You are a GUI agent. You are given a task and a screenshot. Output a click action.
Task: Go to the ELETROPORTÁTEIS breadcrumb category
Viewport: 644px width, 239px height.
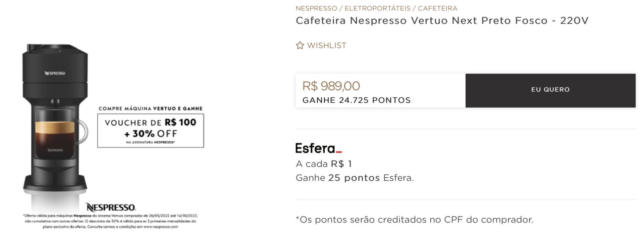click(377, 8)
